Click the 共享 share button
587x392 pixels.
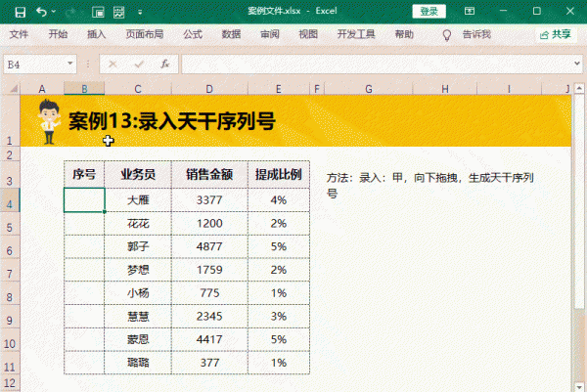click(x=556, y=34)
